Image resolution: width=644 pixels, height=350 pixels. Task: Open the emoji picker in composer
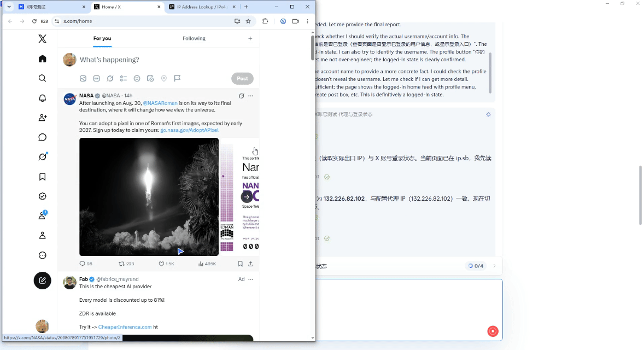(137, 78)
